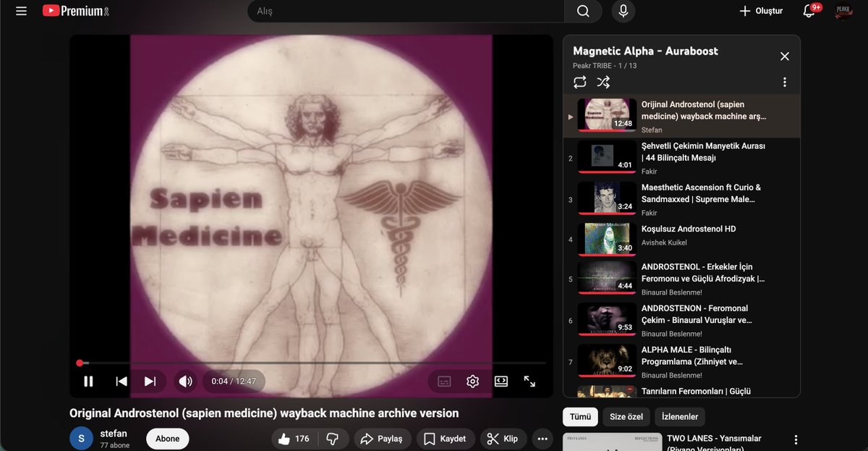The width and height of the screenshot is (868, 451).
Task: Go to YouTube Premium home logo
Action: click(x=76, y=11)
